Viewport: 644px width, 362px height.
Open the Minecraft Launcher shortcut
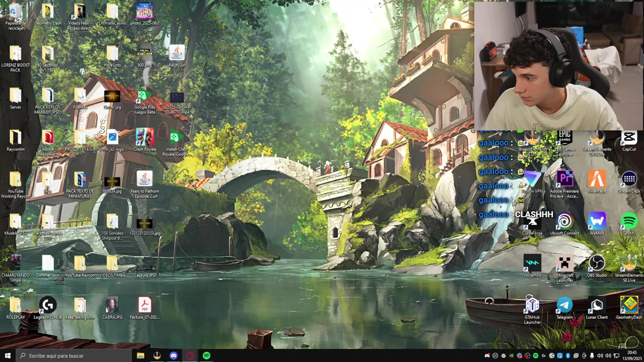coord(565,268)
